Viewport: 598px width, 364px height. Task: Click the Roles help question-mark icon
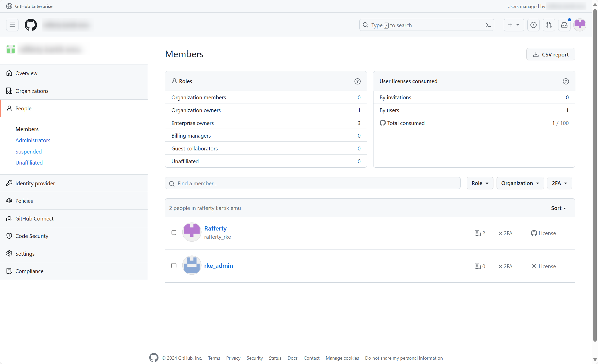click(357, 81)
